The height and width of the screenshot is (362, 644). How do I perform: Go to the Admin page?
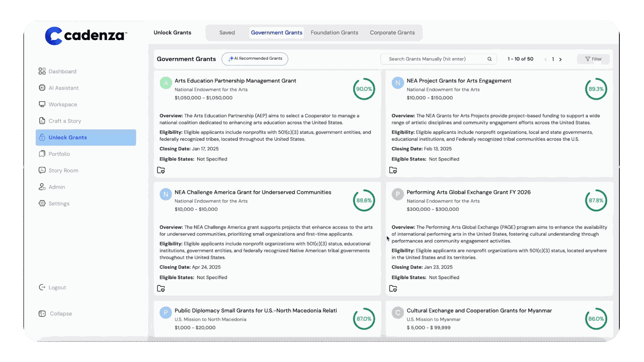click(x=52, y=187)
